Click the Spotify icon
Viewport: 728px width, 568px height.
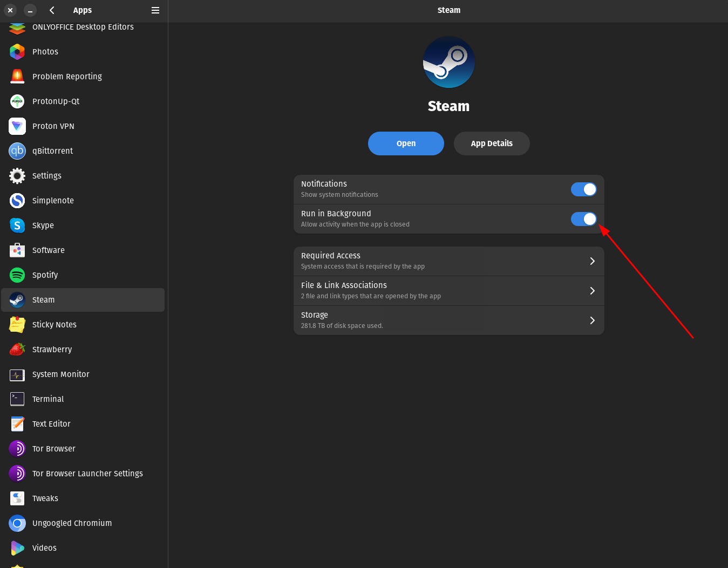pos(17,275)
